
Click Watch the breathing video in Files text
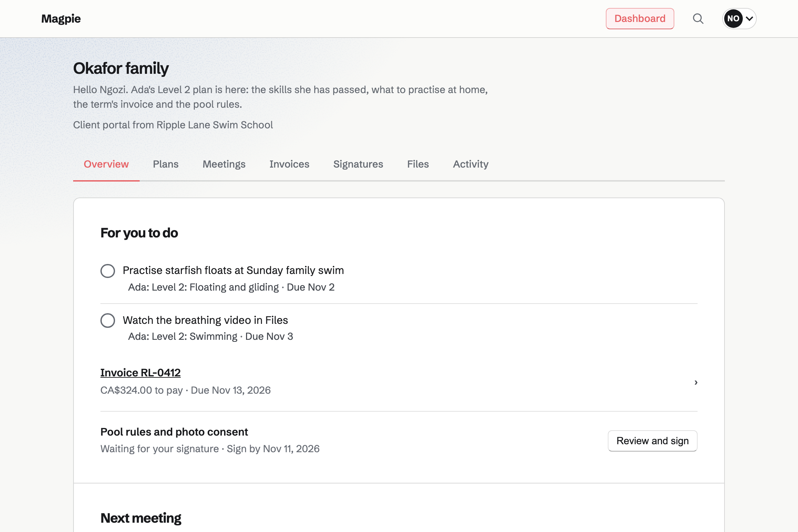point(205,320)
